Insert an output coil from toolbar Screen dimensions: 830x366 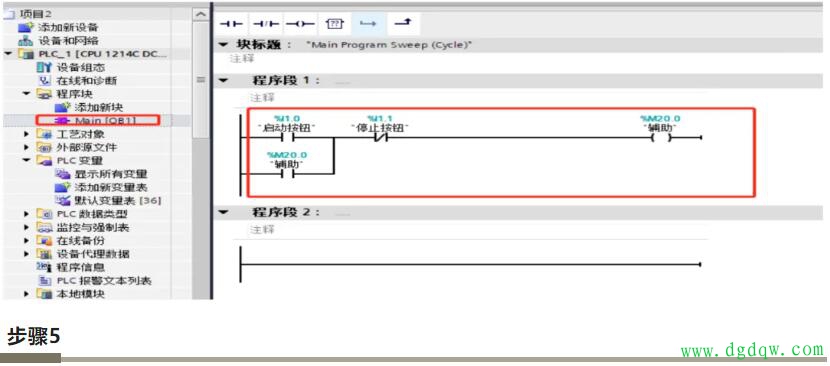[299, 24]
